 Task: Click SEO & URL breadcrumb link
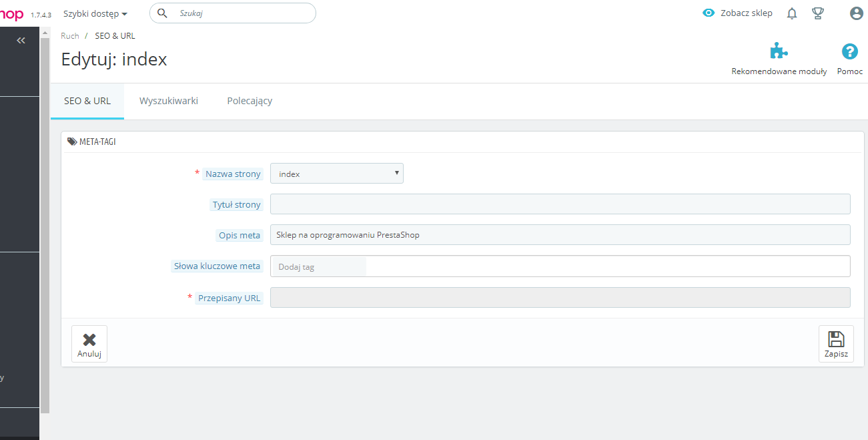(115, 36)
